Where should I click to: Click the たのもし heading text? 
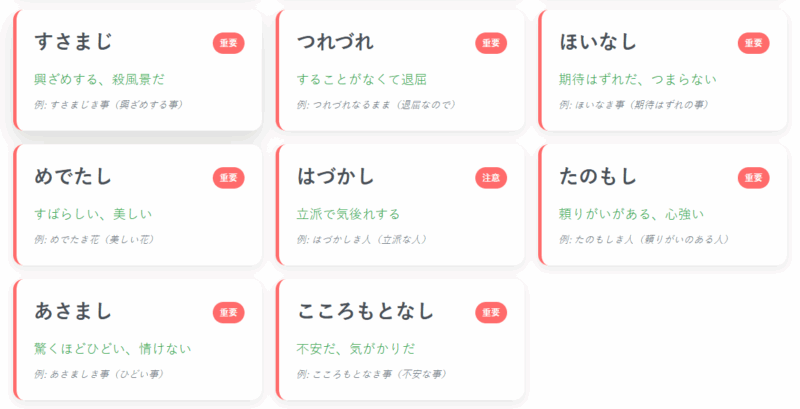pos(598,177)
